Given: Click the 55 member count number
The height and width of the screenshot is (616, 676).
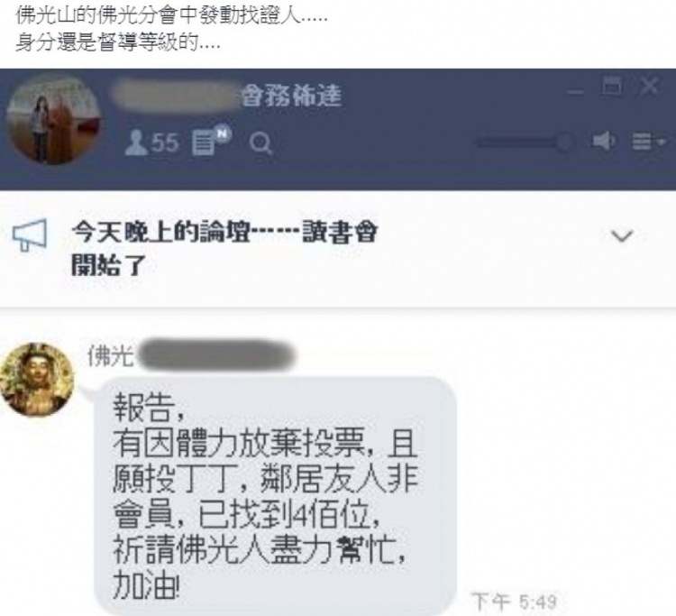Looking at the screenshot, I should 164,143.
